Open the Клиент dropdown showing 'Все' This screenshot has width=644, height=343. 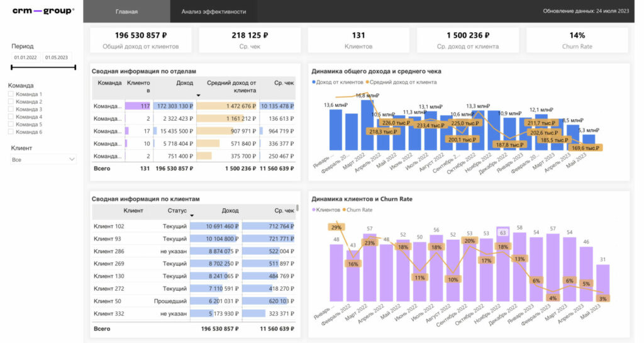43,159
